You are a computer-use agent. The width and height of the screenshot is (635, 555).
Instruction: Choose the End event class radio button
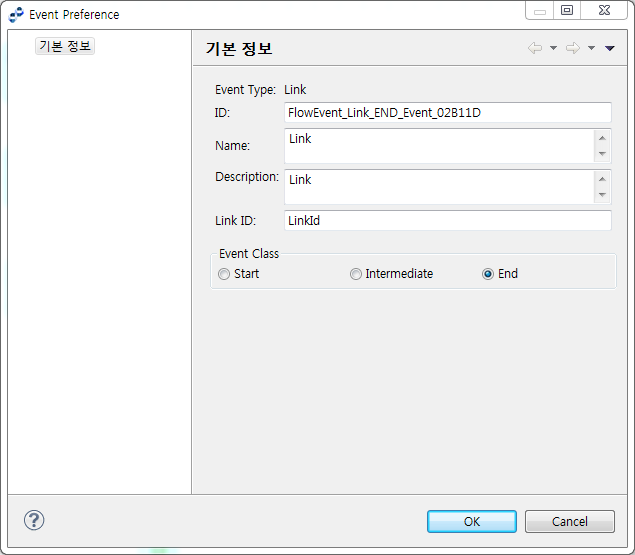(488, 274)
